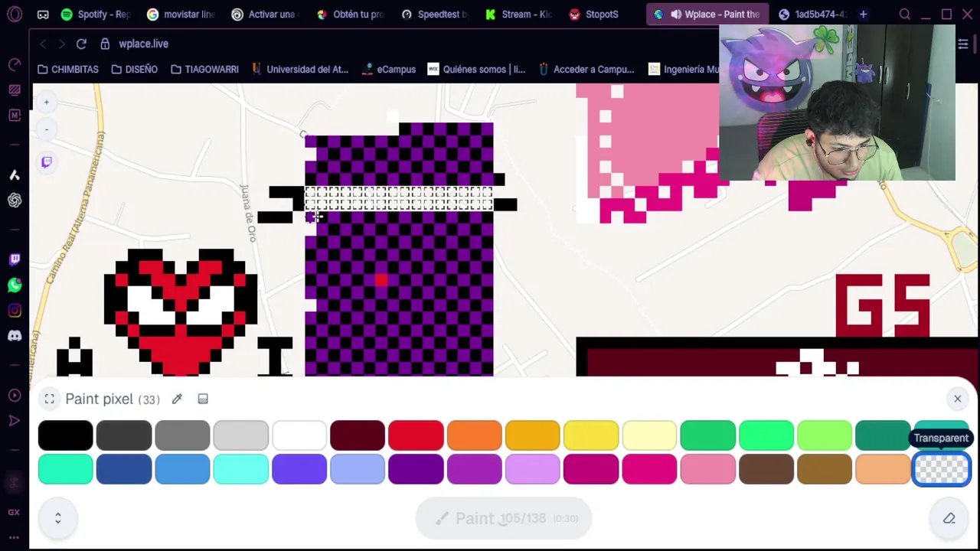Viewport: 980px width, 551px height.
Task: Select the dark maroon color swatch
Action: pyautogui.click(x=358, y=435)
